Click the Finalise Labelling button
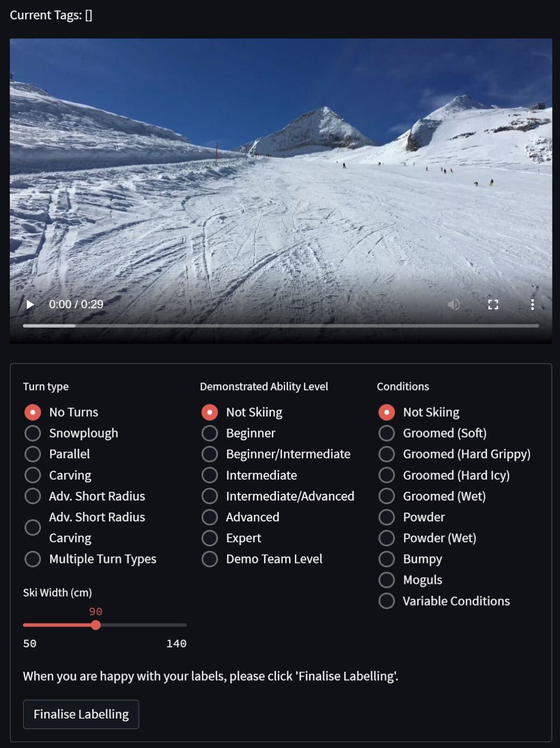Screen dimensions: 560x748 (81, 714)
